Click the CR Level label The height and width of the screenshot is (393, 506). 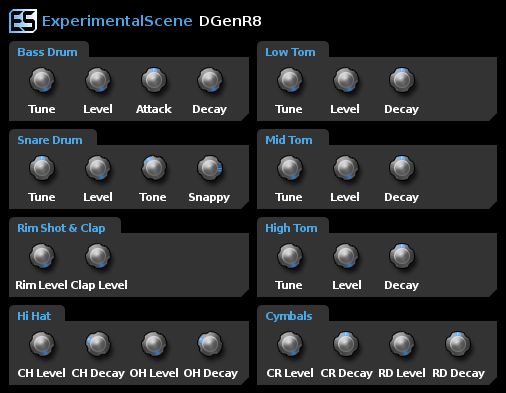[290, 373]
